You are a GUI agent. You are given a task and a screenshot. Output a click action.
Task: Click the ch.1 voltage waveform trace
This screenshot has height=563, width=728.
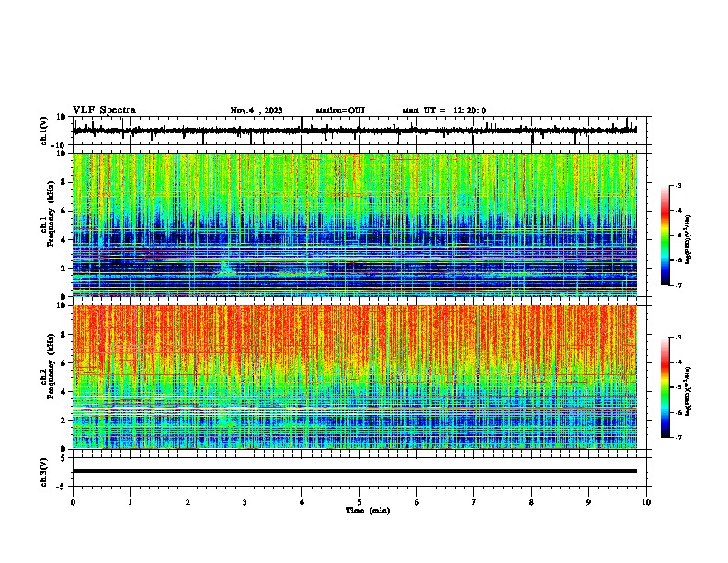355,131
